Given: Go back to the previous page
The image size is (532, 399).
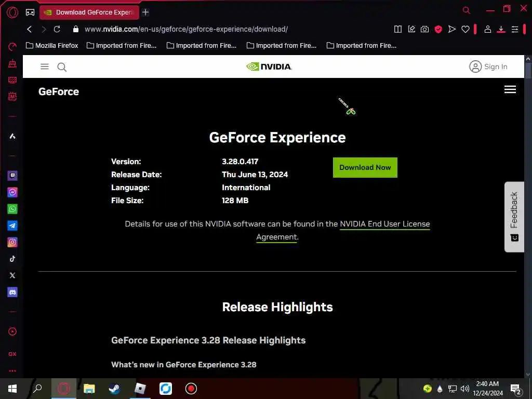Looking at the screenshot, I should (x=30, y=29).
